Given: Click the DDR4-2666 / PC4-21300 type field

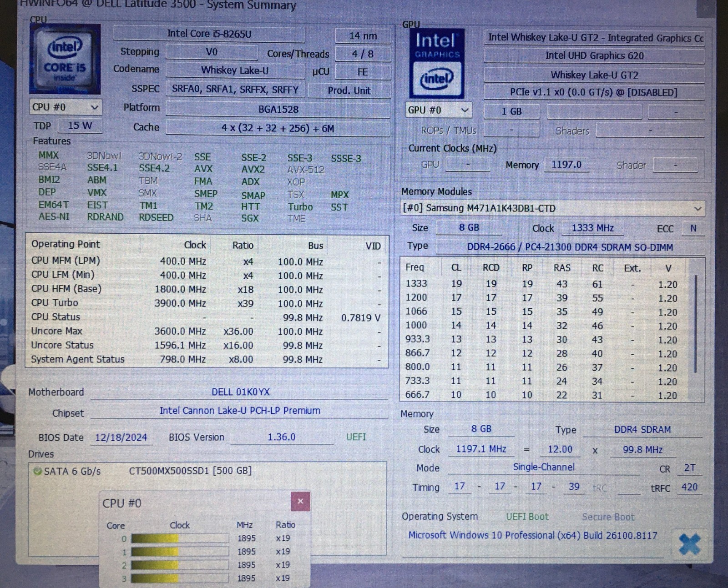Looking at the screenshot, I should 570,247.
